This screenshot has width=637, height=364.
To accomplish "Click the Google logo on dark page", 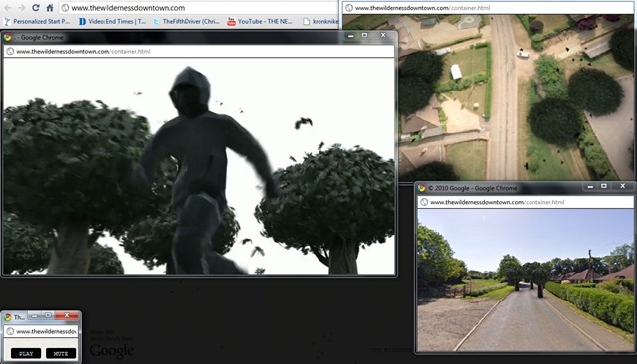I will pos(111,351).
